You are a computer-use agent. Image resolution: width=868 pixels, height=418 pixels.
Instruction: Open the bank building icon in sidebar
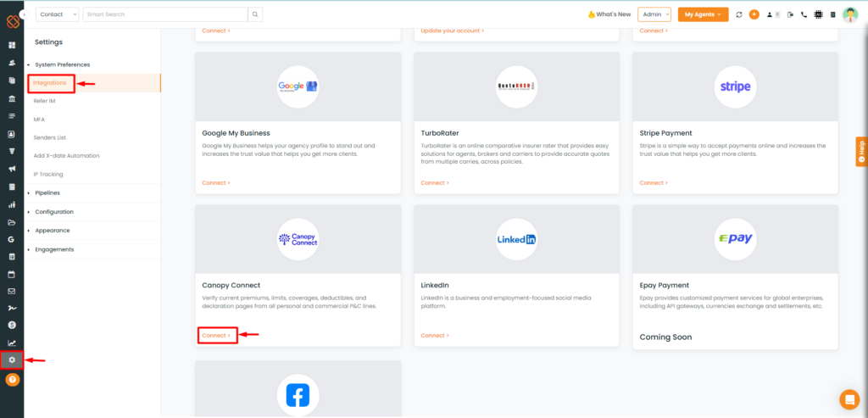[12, 98]
